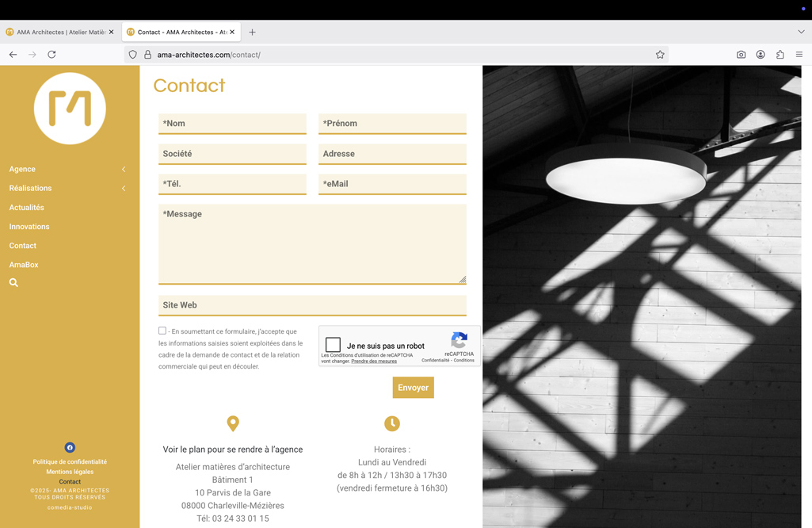This screenshot has height=528, width=812.
Task: Click into the *Message text area
Action: click(312, 244)
